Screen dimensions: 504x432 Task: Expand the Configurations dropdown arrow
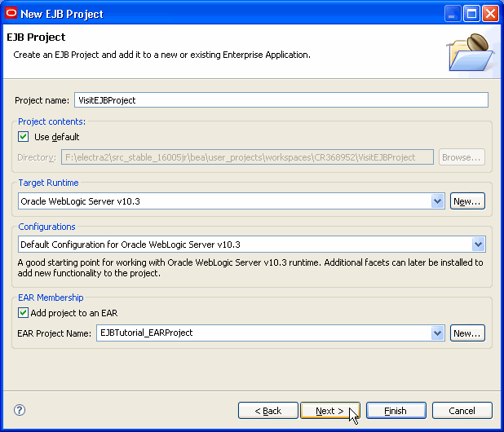(478, 245)
